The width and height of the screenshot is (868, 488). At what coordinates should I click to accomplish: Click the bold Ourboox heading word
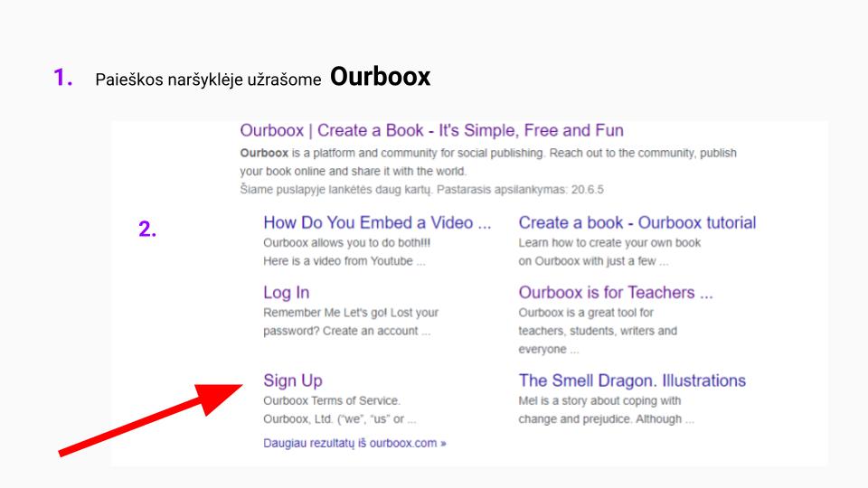[380, 77]
